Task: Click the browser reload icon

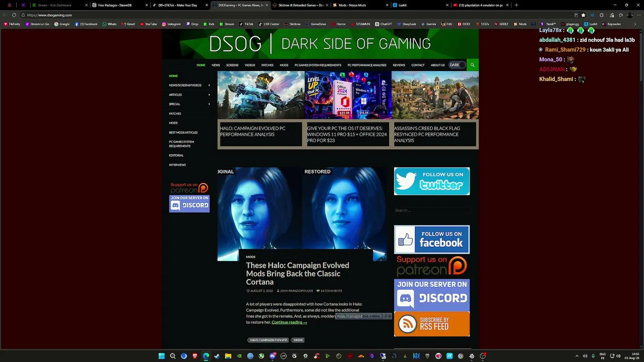Action: click(14, 15)
